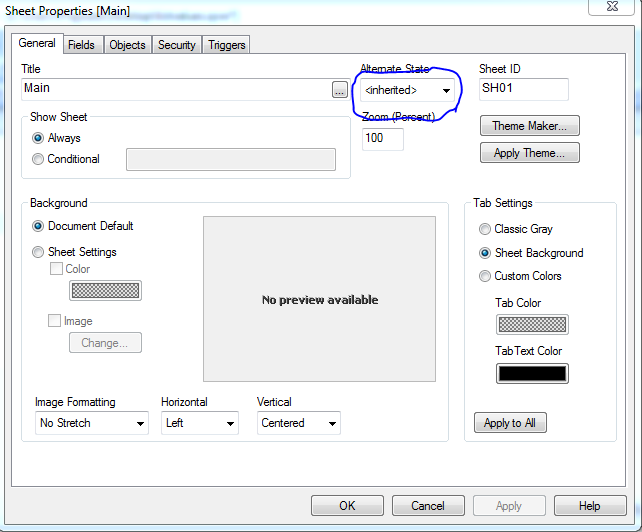This screenshot has width=642, height=532.
Task: Confirm with the OK button
Action: point(347,506)
